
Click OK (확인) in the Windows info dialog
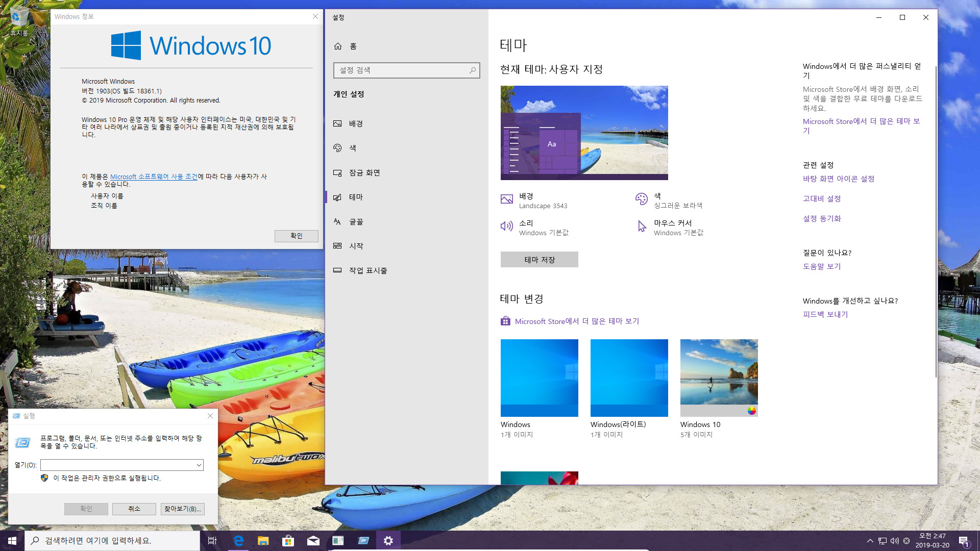click(x=297, y=236)
